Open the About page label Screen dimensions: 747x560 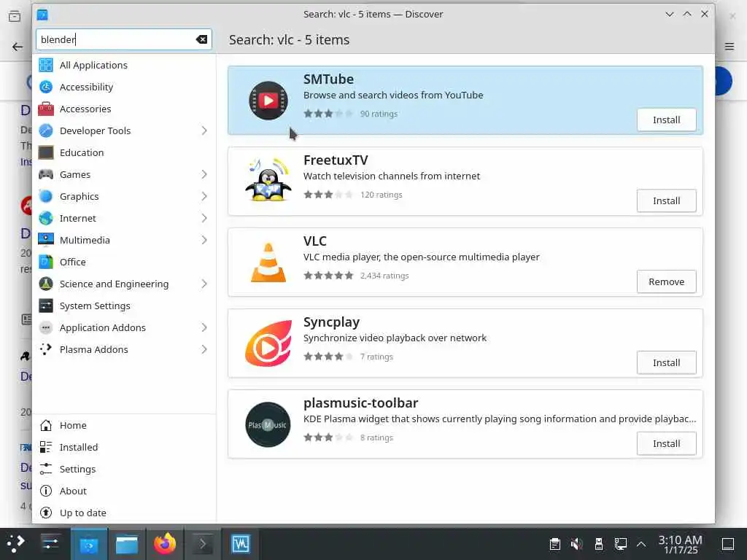73,491
